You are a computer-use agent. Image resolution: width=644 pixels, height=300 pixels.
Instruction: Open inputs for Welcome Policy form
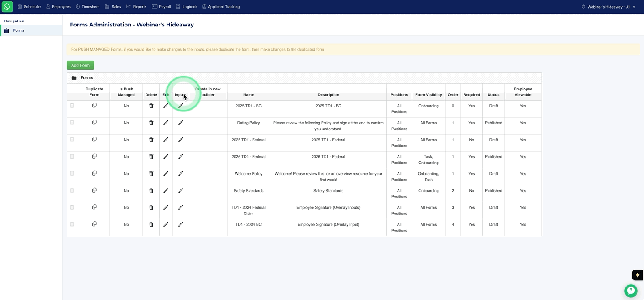point(180,173)
